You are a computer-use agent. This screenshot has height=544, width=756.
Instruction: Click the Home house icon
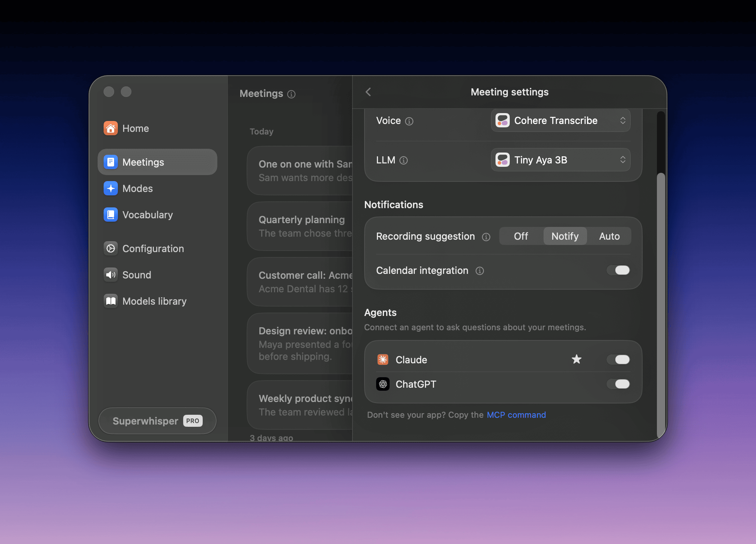110,128
